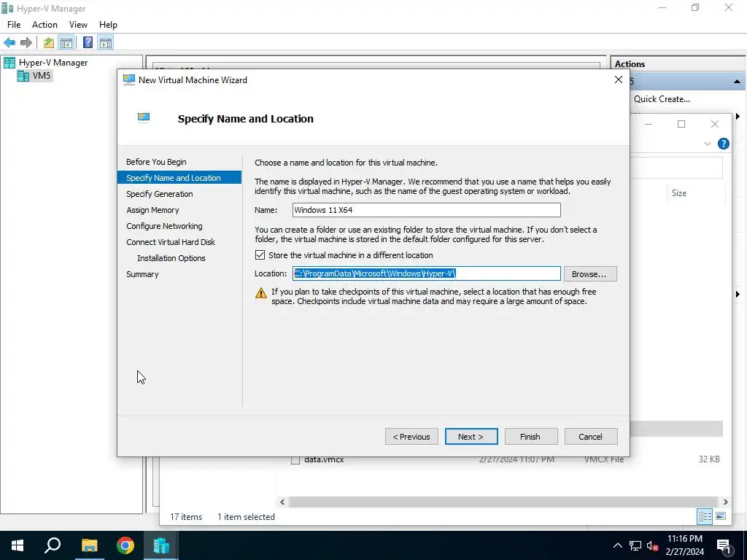Open the notification center icon
747x560 pixels.
pos(724,545)
